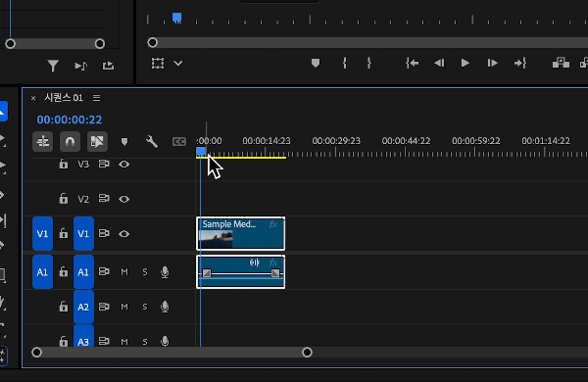
Task: Enable voice-over record on A2
Action: (165, 307)
